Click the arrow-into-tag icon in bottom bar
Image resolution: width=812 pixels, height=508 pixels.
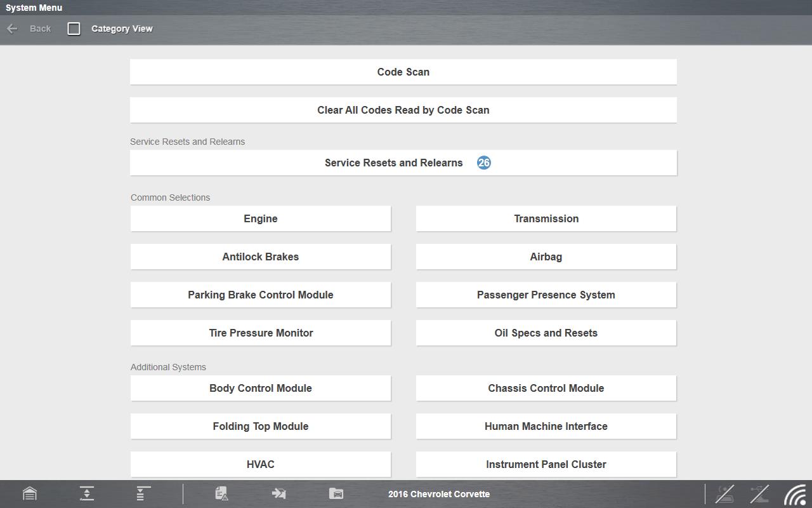[278, 493]
